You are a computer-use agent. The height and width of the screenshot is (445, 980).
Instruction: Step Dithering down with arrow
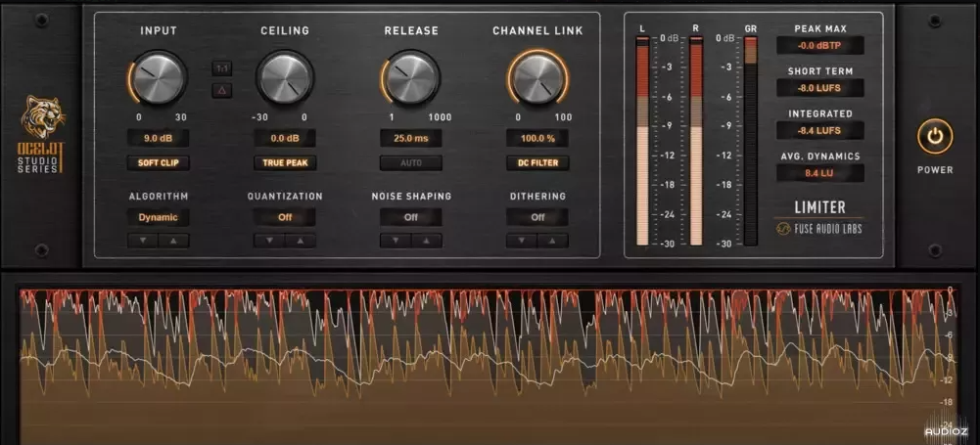point(522,241)
